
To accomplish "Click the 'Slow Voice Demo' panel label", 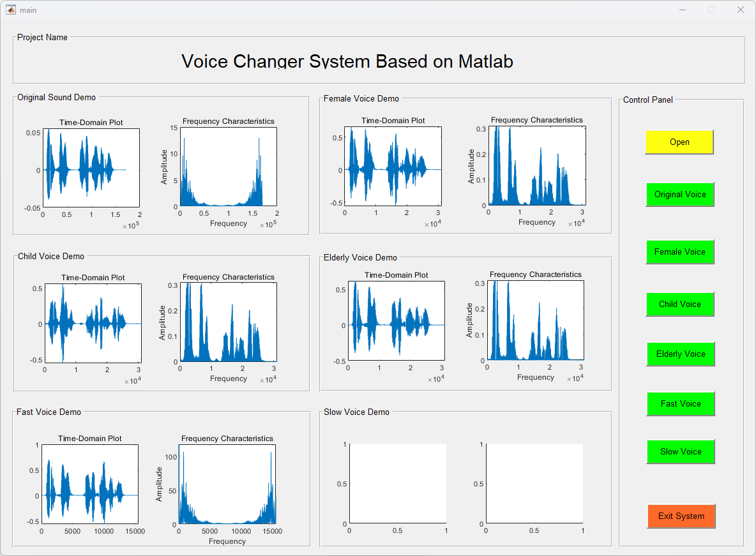I will [x=356, y=412].
